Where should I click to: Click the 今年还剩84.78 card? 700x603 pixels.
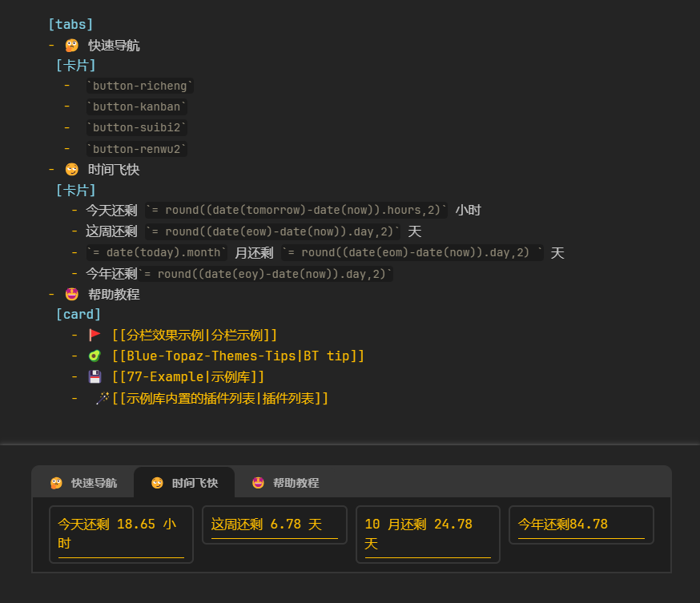(581, 525)
